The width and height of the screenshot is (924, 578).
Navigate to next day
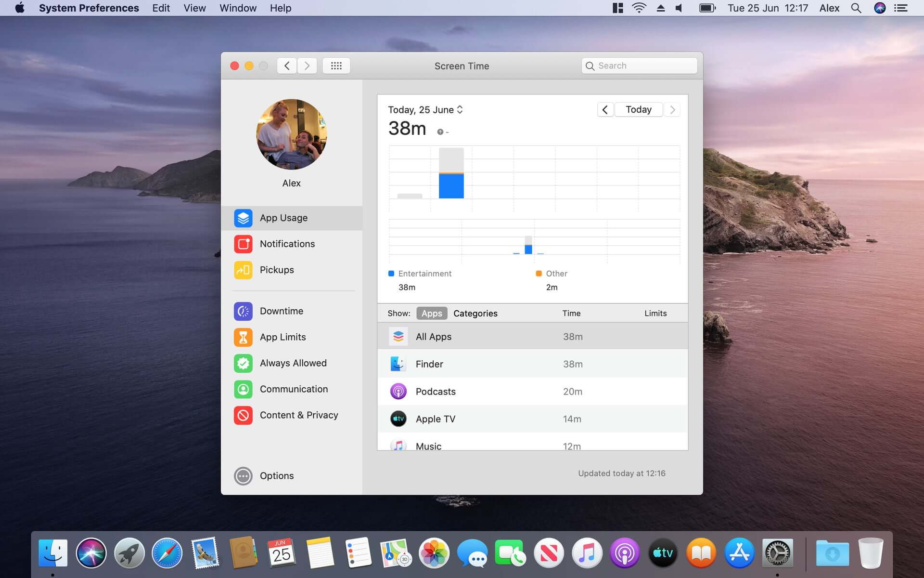tap(672, 109)
